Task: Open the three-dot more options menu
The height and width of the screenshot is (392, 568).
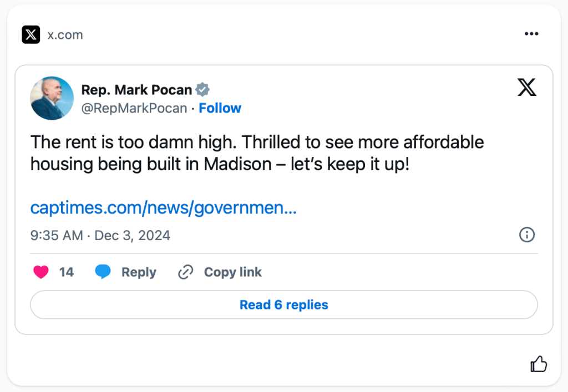Action: (531, 34)
